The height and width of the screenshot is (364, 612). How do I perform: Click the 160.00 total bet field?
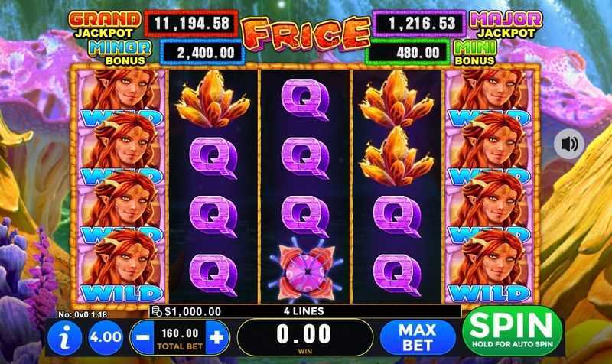[180, 338]
